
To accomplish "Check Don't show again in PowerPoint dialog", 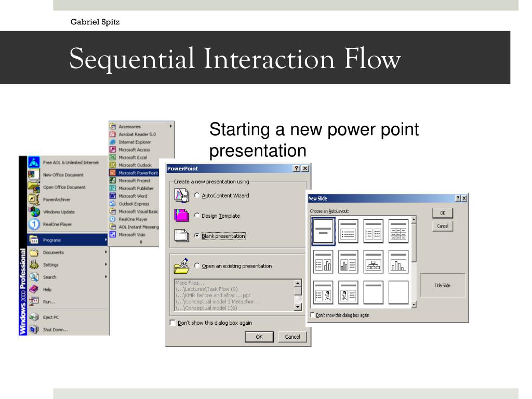I will [x=172, y=323].
